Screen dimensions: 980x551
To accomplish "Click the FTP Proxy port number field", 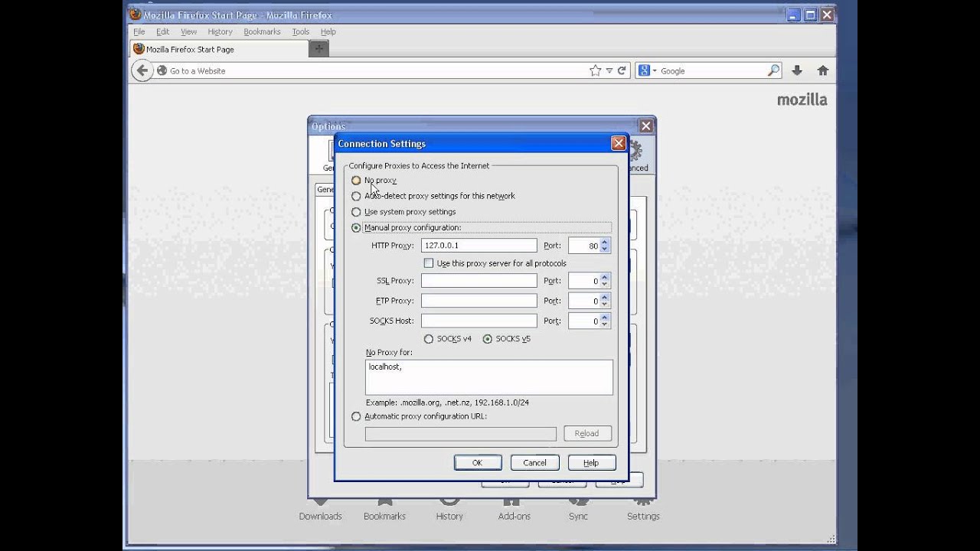I will [584, 301].
